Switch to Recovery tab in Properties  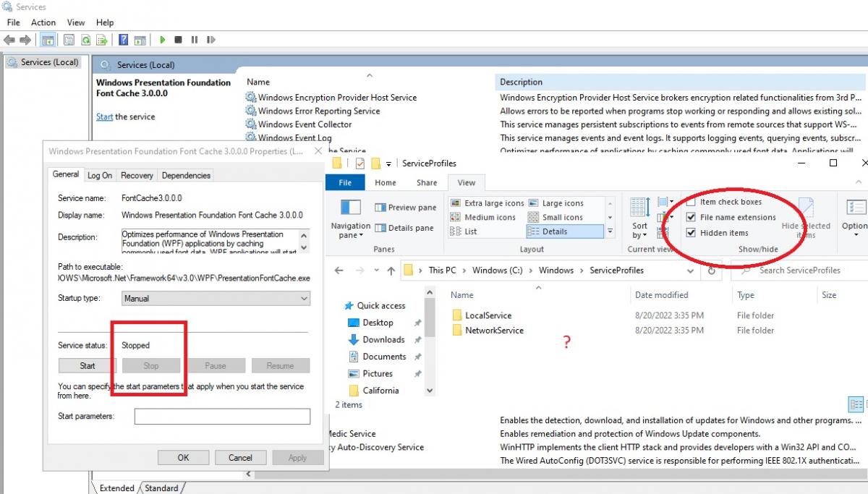pos(137,175)
